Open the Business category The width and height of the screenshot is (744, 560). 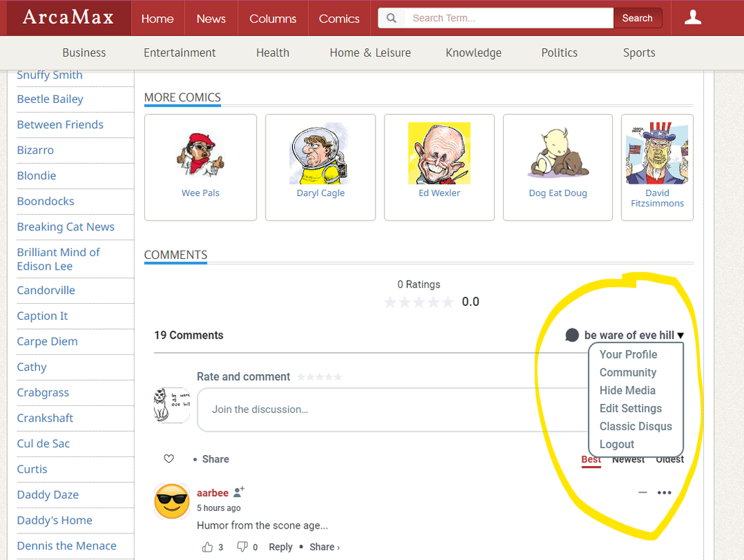tap(84, 52)
